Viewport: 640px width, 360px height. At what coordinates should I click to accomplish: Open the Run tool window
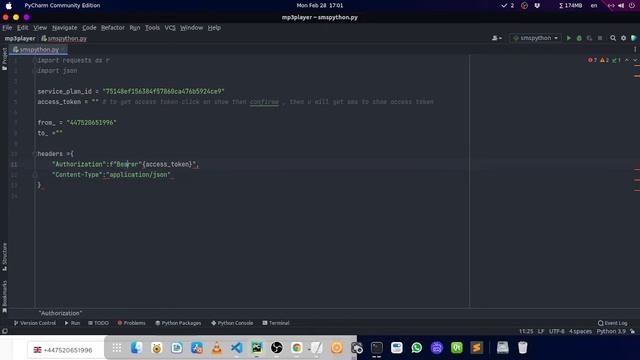pos(72,323)
